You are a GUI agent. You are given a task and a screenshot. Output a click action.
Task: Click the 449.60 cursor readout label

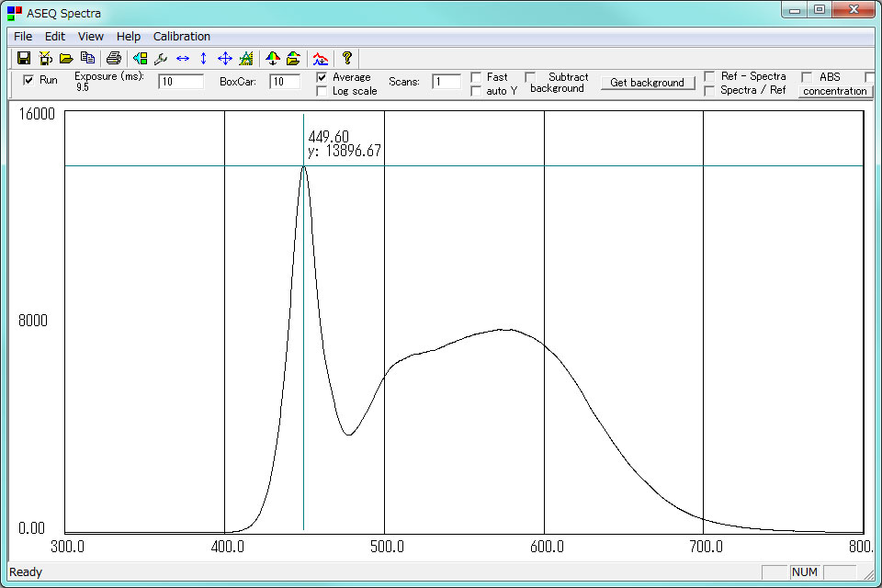point(329,137)
